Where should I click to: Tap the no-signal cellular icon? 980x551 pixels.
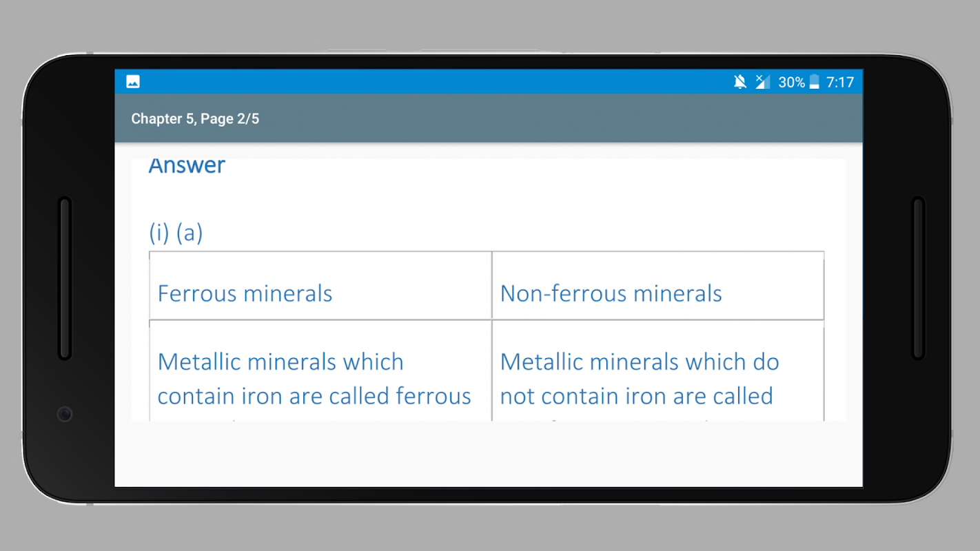click(x=762, y=82)
